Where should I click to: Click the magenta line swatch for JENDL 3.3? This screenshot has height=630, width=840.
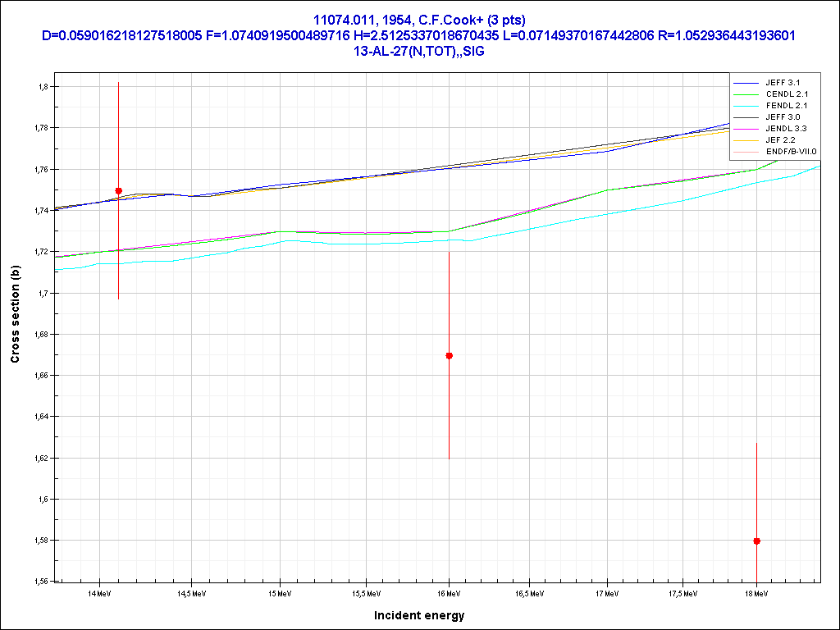tap(746, 129)
